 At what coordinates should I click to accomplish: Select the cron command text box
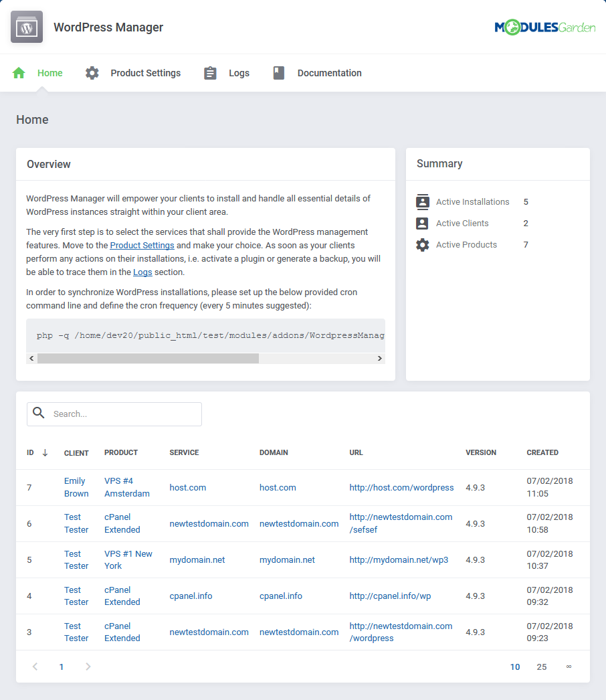pyautogui.click(x=206, y=336)
